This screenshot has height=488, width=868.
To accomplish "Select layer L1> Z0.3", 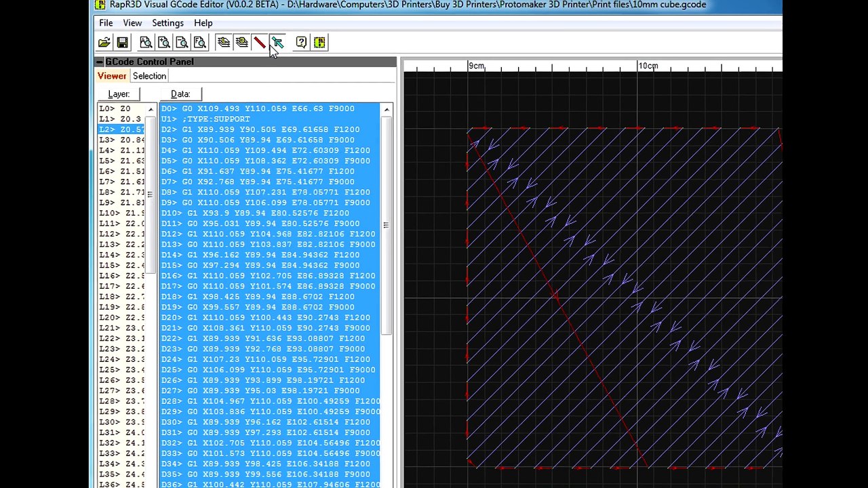I will point(121,119).
